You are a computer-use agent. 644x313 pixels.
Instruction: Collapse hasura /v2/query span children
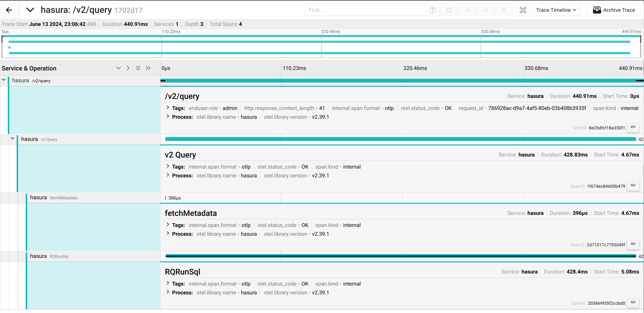[x=4, y=80]
